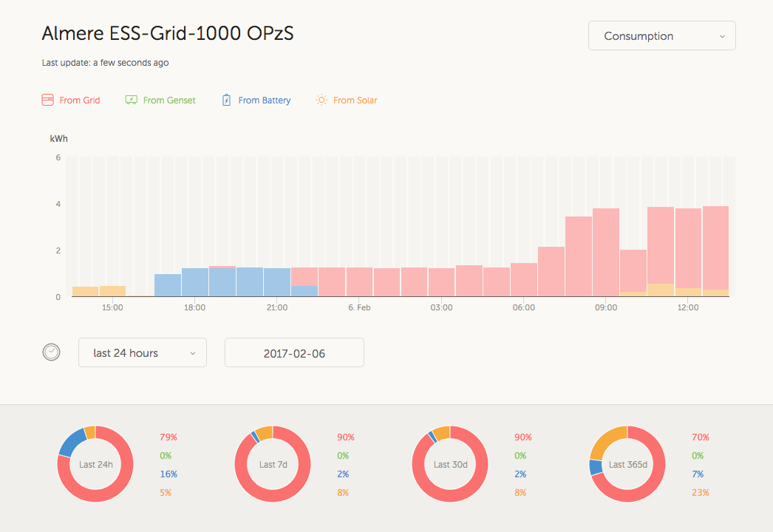The width and height of the screenshot is (773, 532).
Task: Toggle the From Battery series label
Action: [265, 100]
